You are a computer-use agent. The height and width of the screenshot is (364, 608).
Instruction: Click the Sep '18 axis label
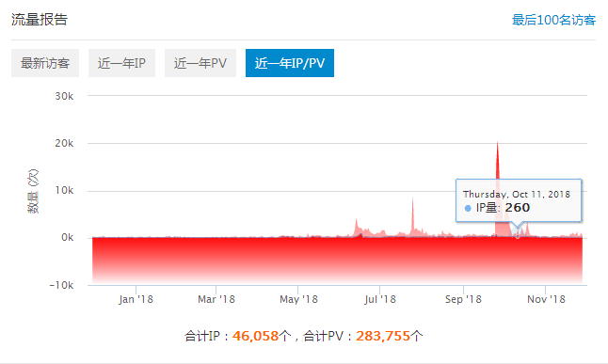[x=463, y=299]
